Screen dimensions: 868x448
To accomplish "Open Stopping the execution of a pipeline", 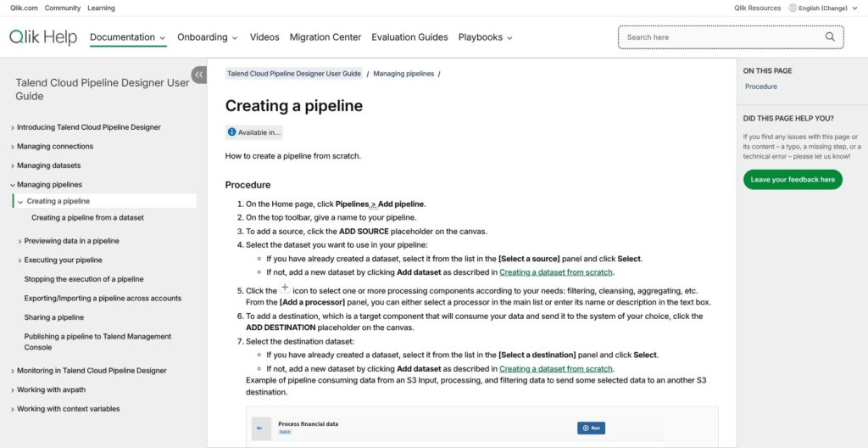I will click(x=84, y=279).
